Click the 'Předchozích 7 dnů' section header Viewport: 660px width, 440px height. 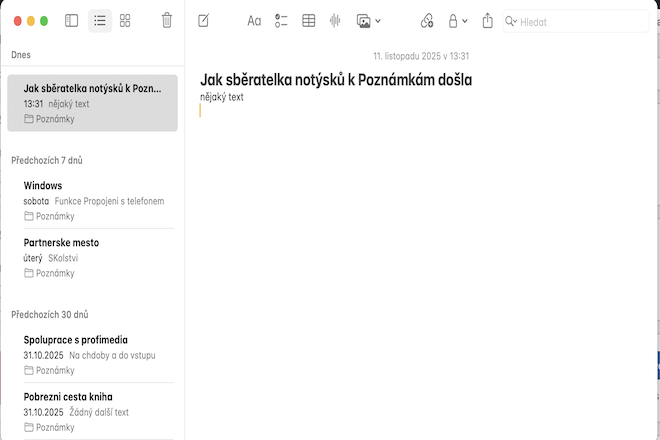47,160
